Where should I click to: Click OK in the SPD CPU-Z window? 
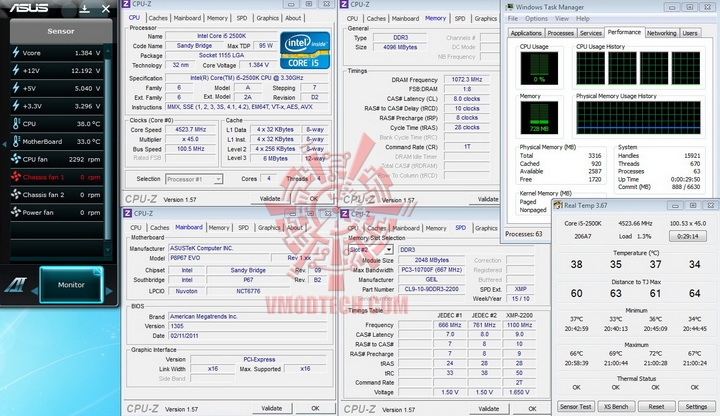pyautogui.click(x=532, y=408)
